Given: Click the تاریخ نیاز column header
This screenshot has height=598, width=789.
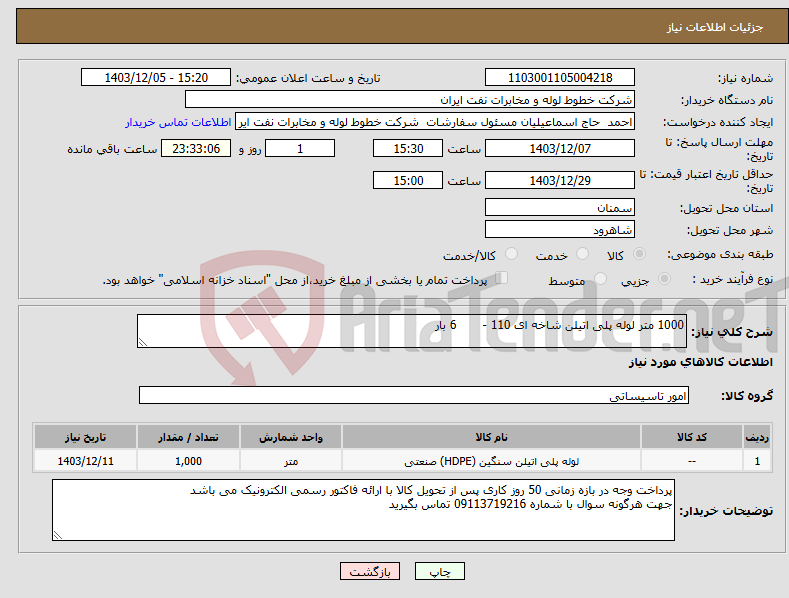Looking at the screenshot, I should [x=86, y=437].
